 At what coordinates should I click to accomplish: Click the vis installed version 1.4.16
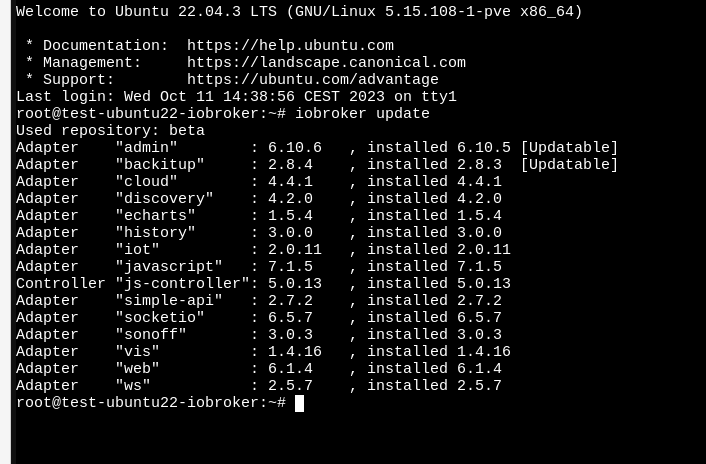click(484, 351)
